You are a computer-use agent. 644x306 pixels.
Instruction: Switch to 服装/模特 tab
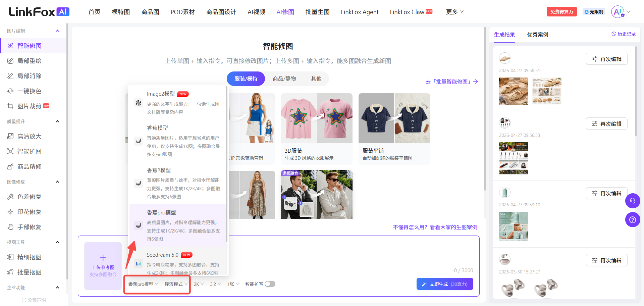click(x=246, y=79)
